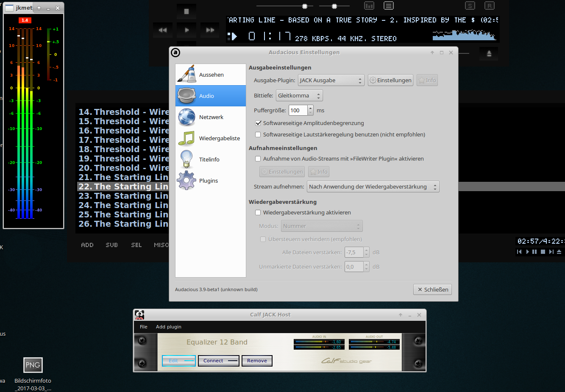This screenshot has height=392, width=565.
Task: Stop playback in main player window
Action: (x=186, y=11)
